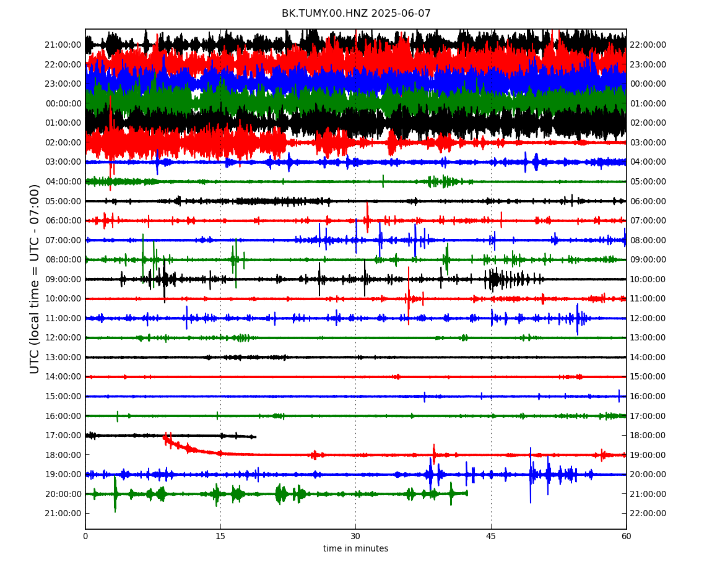Viewport: 712px width, 588px height.
Task: Select left-axis UTC label 12:00:00
Action: (63, 338)
